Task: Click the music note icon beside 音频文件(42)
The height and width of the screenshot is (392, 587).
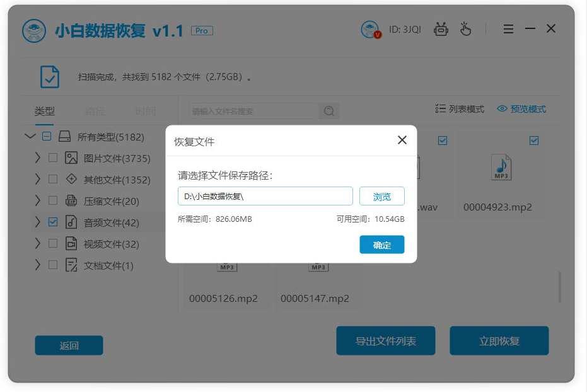Action: coord(71,222)
